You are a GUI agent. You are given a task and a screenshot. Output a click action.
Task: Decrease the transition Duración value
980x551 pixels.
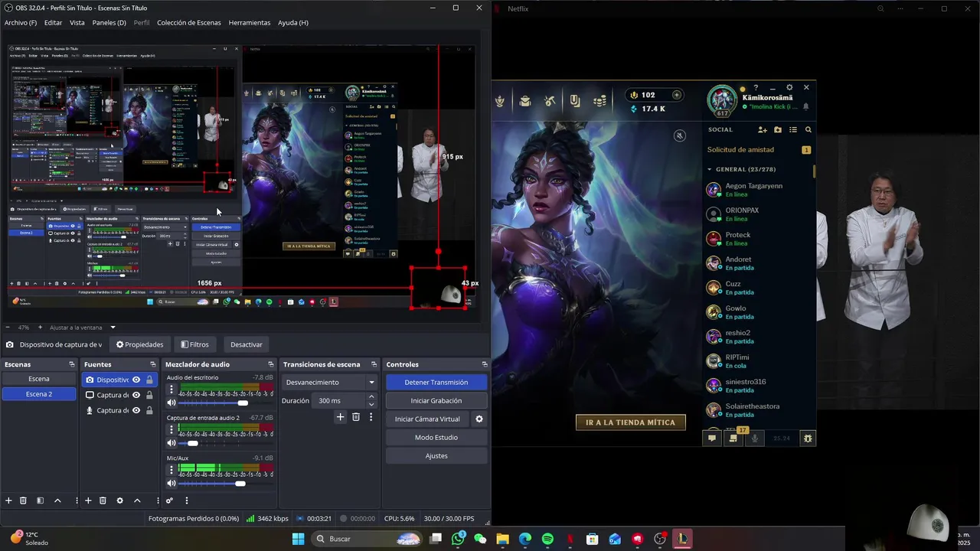point(371,404)
